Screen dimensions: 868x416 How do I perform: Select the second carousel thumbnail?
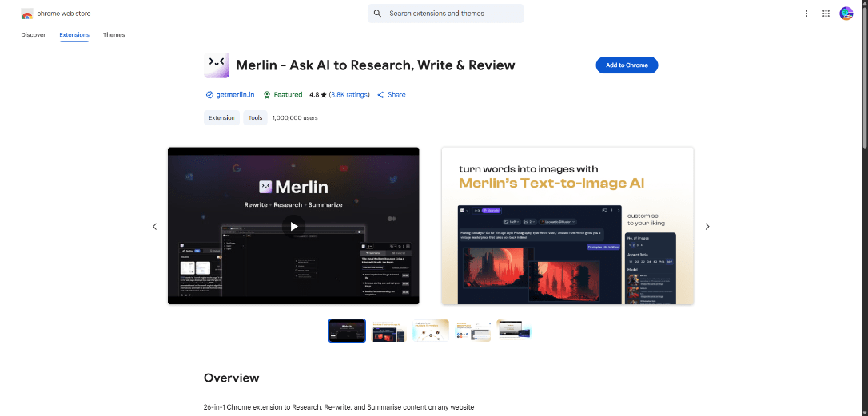click(x=389, y=331)
